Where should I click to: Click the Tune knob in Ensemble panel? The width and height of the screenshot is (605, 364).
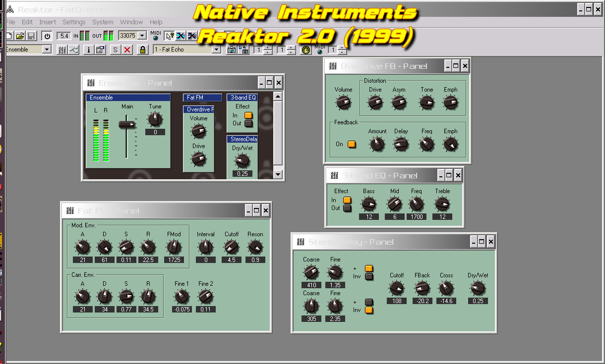tap(155, 119)
